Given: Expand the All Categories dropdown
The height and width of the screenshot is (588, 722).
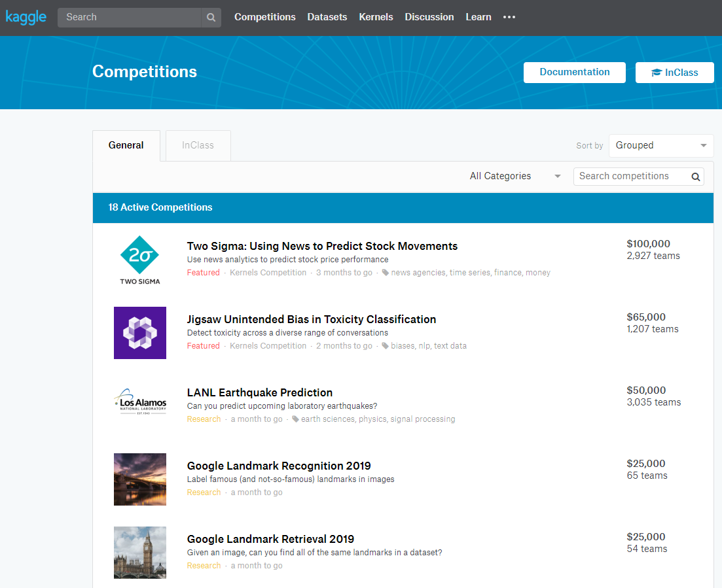Looking at the screenshot, I should point(514,176).
